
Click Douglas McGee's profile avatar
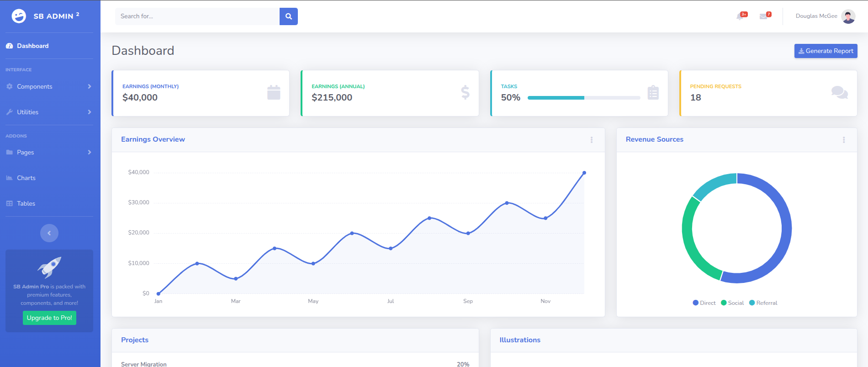[848, 16]
